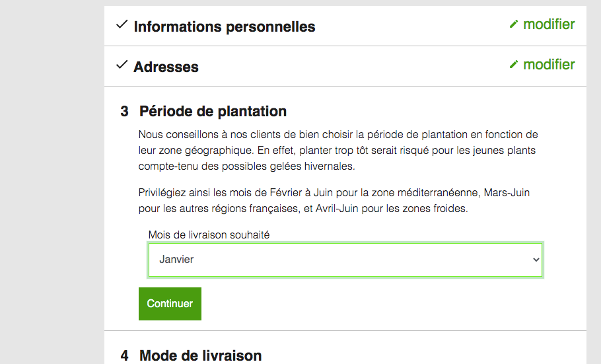601x364 pixels.
Task: Open the Mode de livraison section heading
Action: click(200, 355)
